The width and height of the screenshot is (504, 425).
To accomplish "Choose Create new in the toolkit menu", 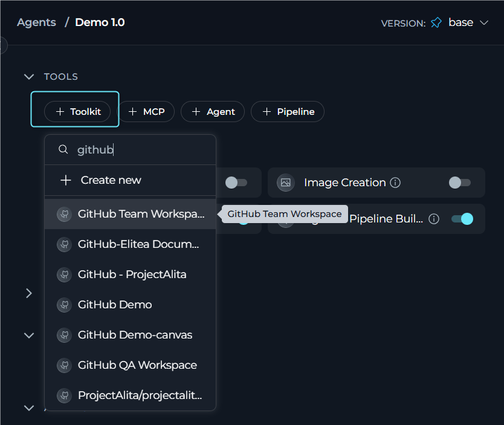I will coord(130,180).
